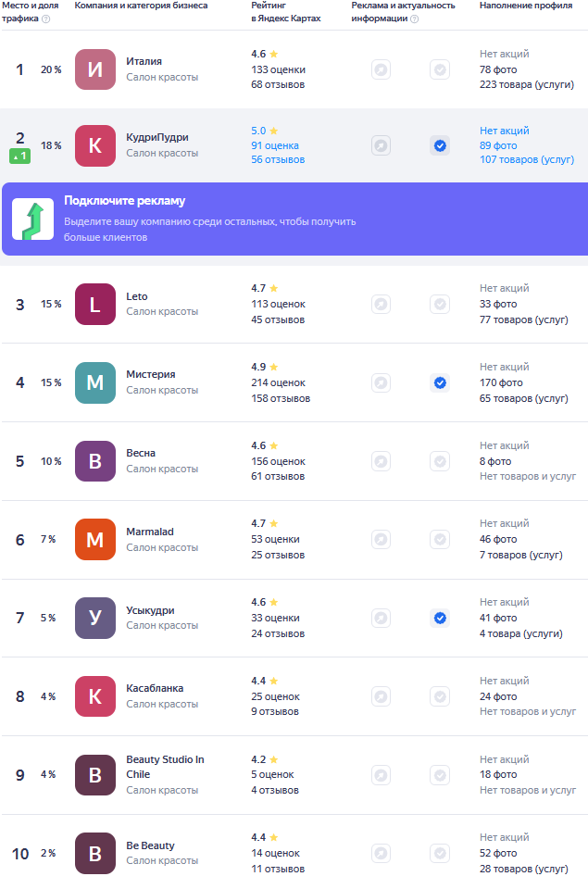Click the grey verification checkmark for Италия
Screen dimensions: 588x889
[440, 69]
